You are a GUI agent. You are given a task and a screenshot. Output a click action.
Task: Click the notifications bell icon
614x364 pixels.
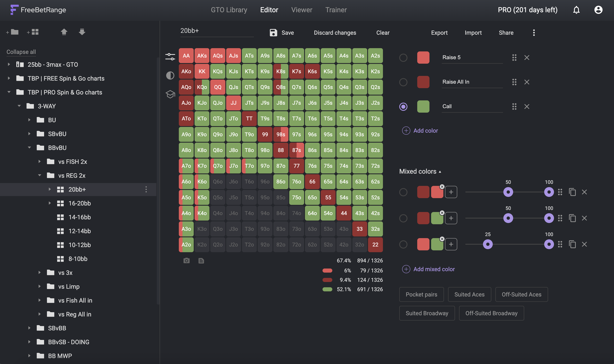click(x=576, y=10)
